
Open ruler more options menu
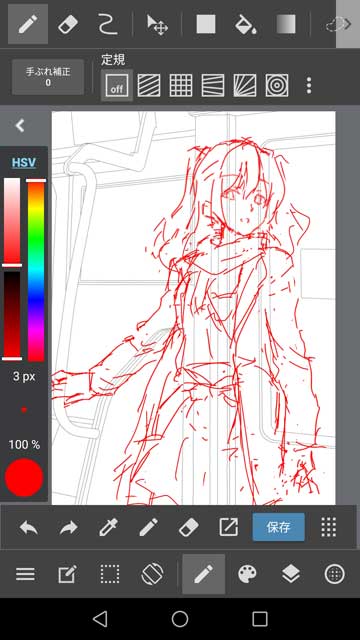309,85
